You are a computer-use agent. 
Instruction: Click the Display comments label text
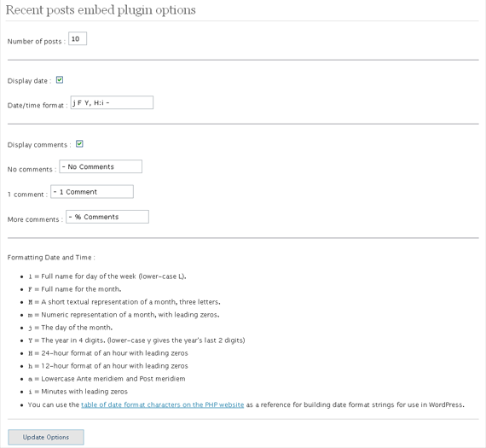[39, 145]
